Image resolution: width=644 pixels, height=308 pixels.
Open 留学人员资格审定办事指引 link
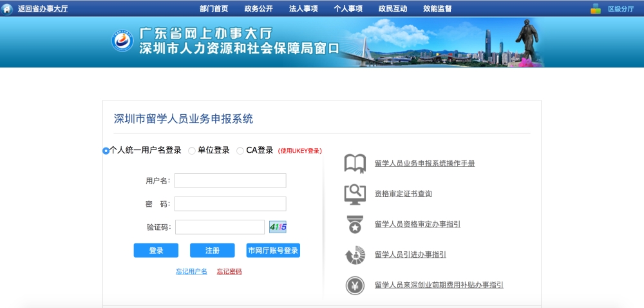[418, 224]
